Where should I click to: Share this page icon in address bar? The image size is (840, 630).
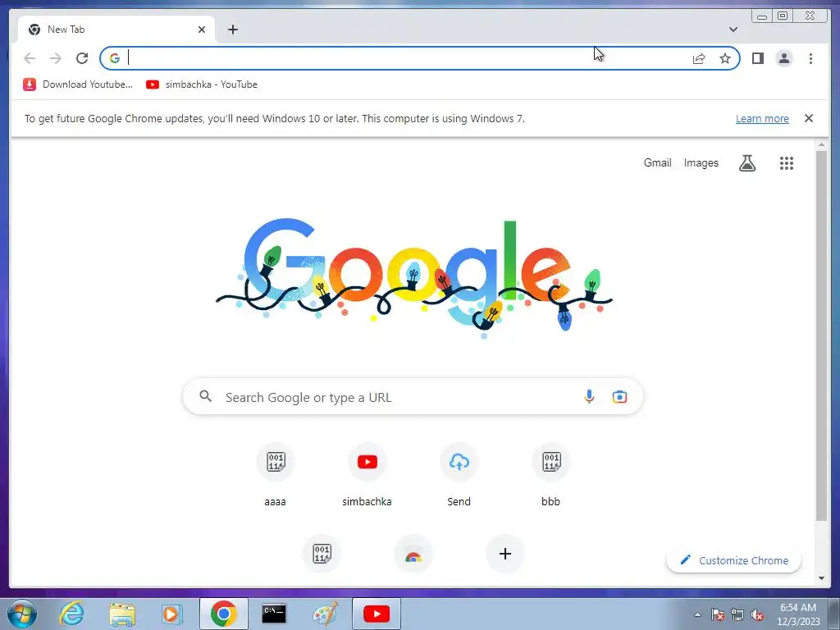pos(699,58)
